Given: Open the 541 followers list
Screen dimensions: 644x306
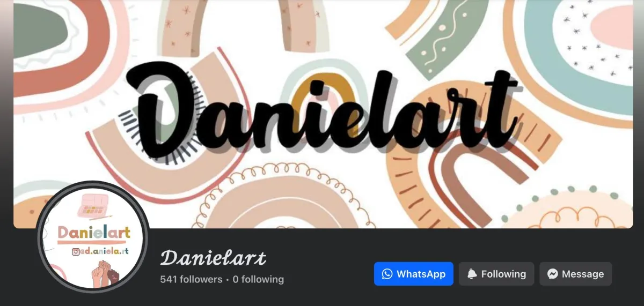Looking at the screenshot, I should click(x=191, y=279).
